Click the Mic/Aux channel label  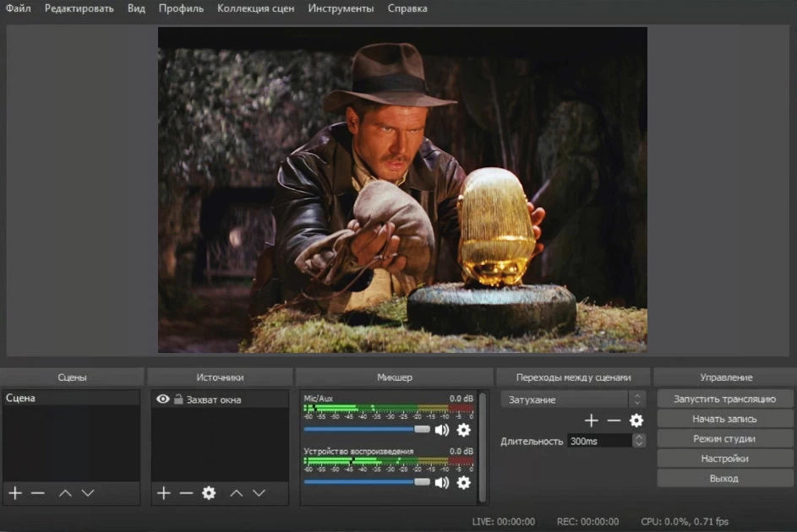pos(318,399)
